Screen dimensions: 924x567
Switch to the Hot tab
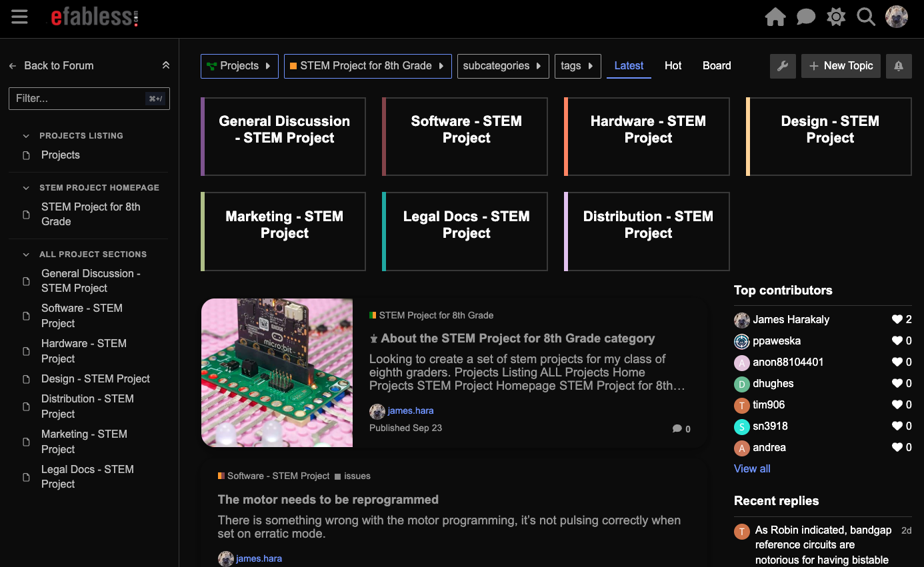[x=673, y=66]
